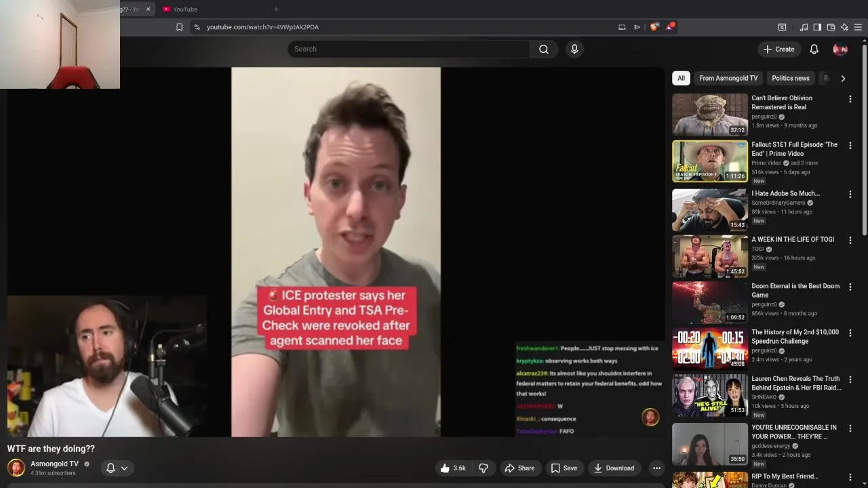
Task: Open A WEEK IN THE LIFE OF TOGI thumbnail
Action: pyautogui.click(x=709, y=256)
